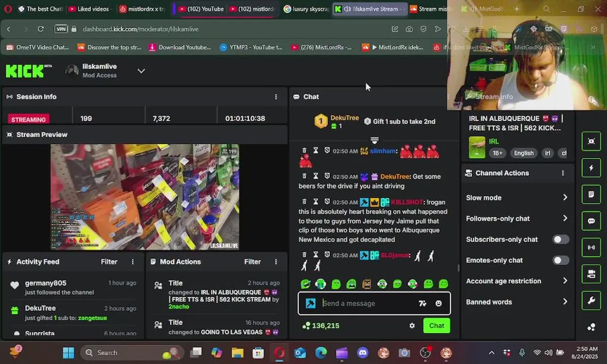Click the wrench tools sidebar icon
Viewport: 607px width, 364px height.
pyautogui.click(x=591, y=301)
